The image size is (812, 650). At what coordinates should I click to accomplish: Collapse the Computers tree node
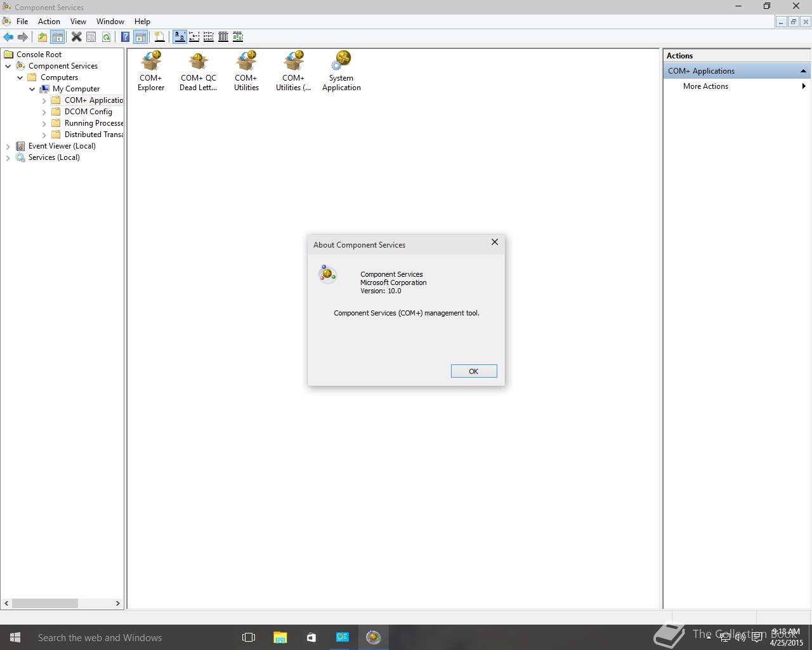click(x=20, y=77)
